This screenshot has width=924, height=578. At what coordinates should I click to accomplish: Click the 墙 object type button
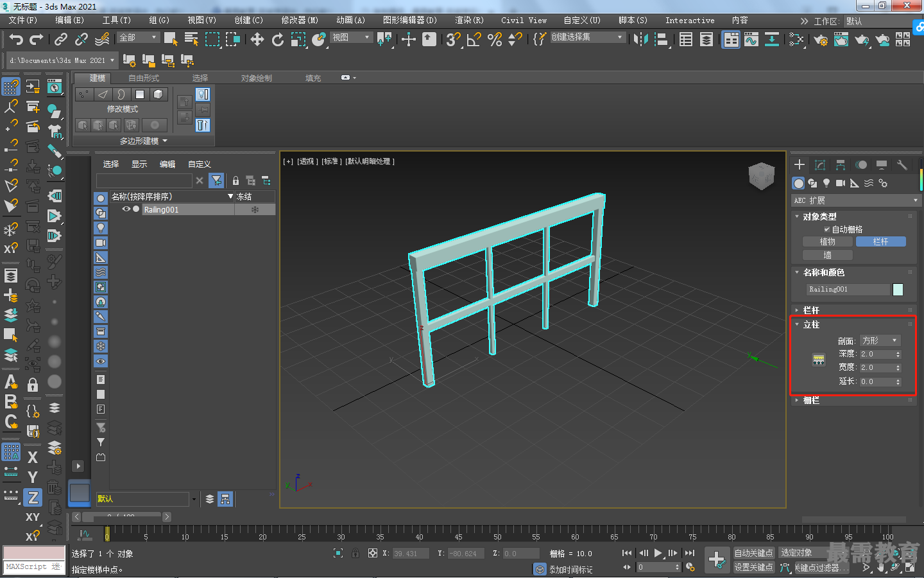(828, 255)
